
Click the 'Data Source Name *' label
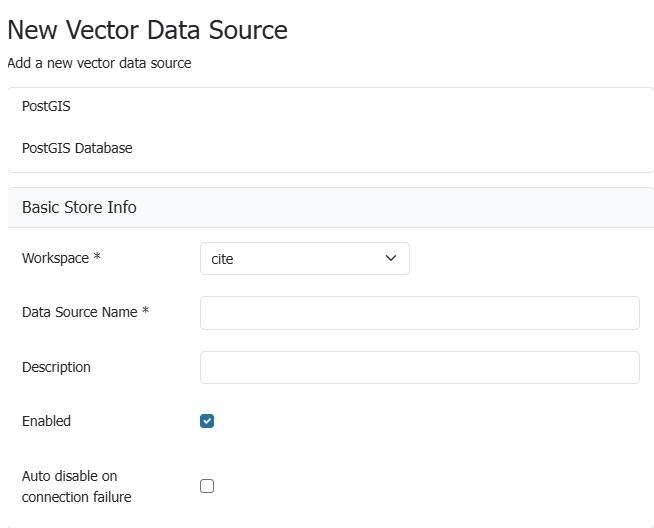point(80,312)
